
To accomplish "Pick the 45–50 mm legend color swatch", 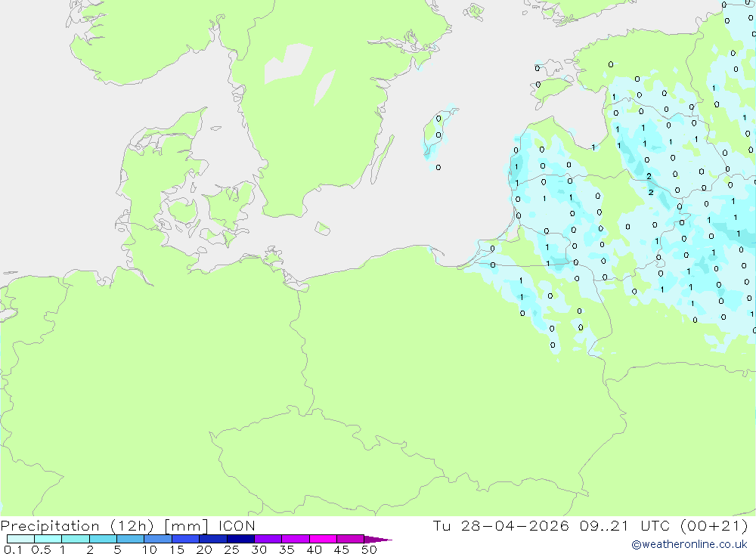I will 351,539.
